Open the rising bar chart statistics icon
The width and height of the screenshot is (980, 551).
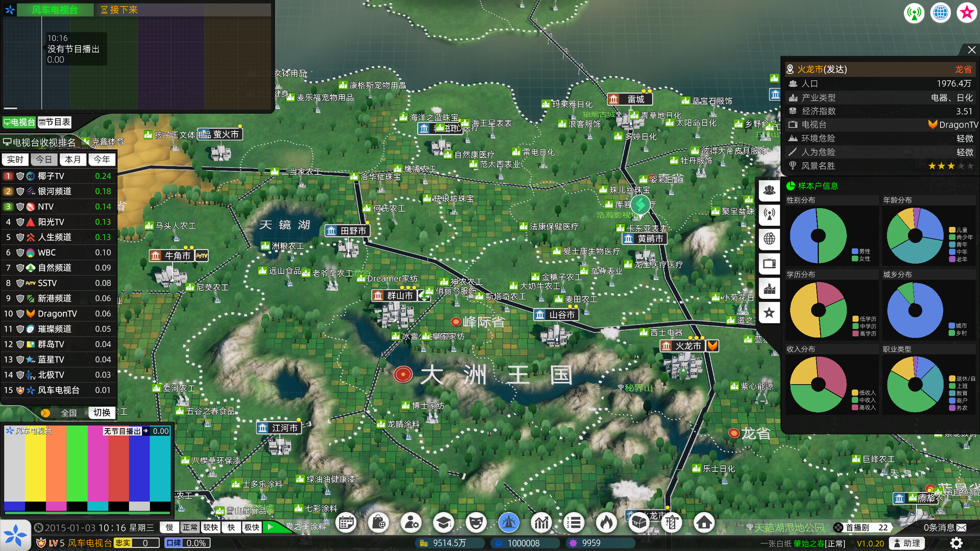click(x=542, y=522)
